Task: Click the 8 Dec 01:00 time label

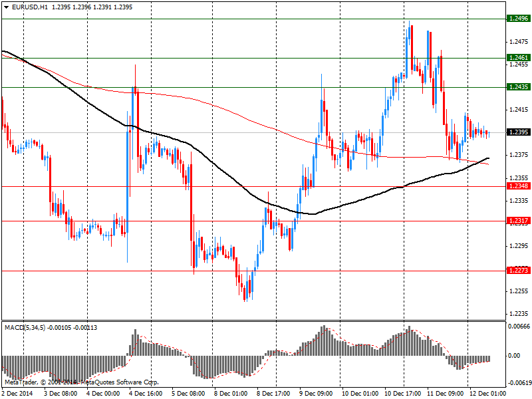Action: click(x=230, y=394)
